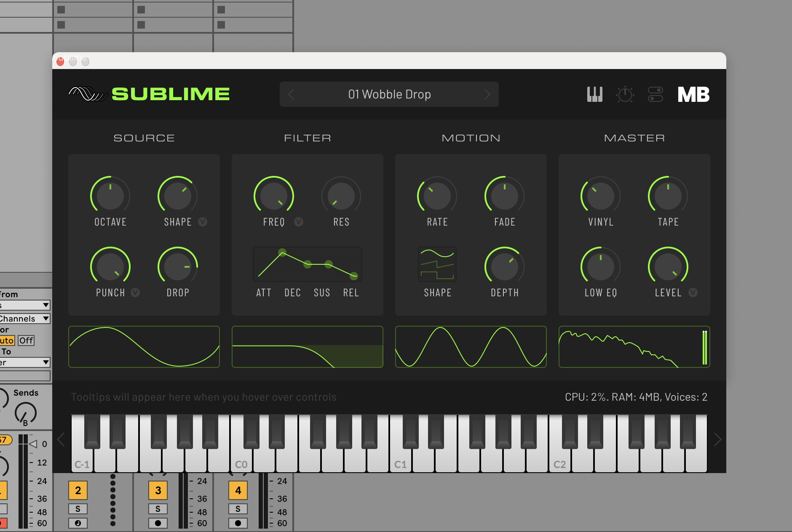This screenshot has width=792, height=532.
Task: Open the Channels input menu
Action: point(24,319)
